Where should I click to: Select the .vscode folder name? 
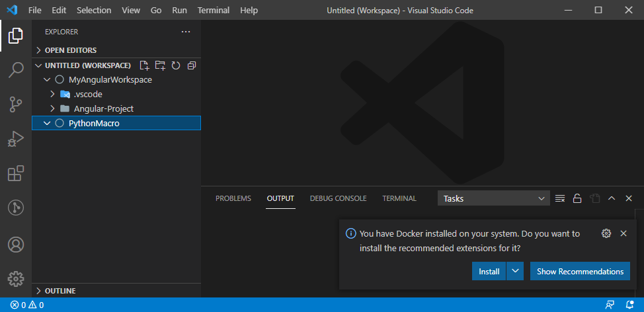tap(88, 95)
